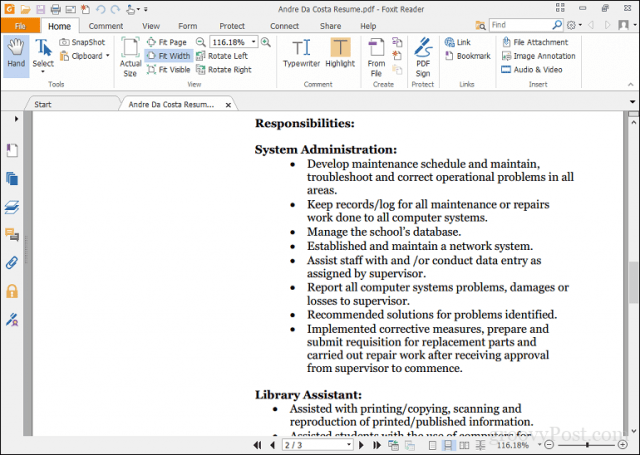Expand the Select tool dropdown arrow

point(43,72)
